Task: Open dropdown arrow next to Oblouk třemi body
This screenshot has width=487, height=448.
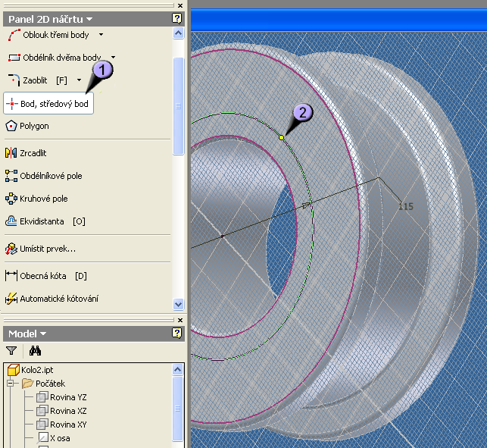Action: [x=101, y=34]
